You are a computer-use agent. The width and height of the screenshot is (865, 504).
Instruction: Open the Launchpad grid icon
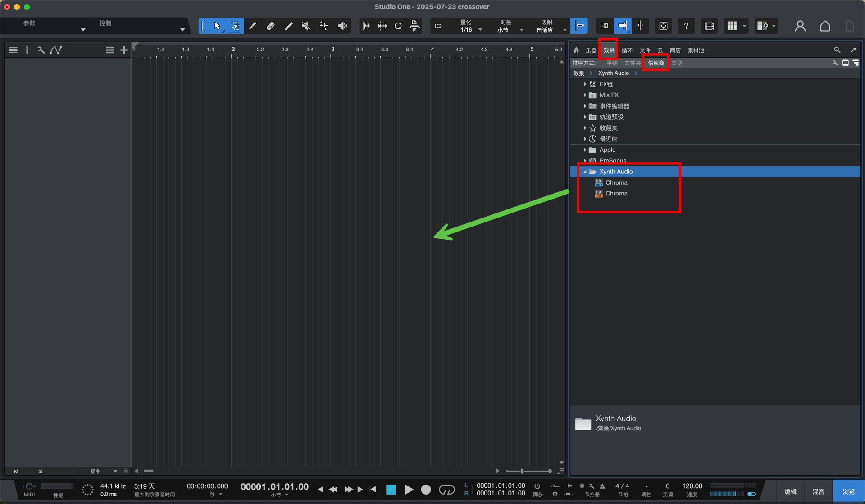(733, 26)
